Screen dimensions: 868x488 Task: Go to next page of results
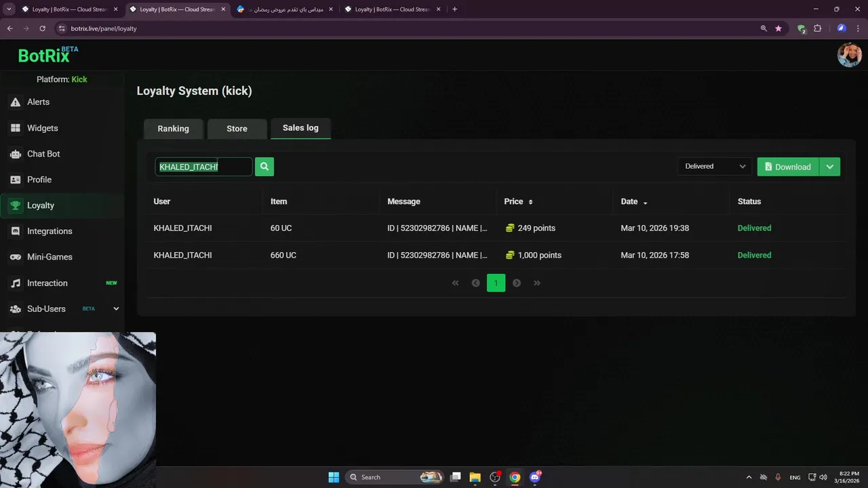(517, 283)
